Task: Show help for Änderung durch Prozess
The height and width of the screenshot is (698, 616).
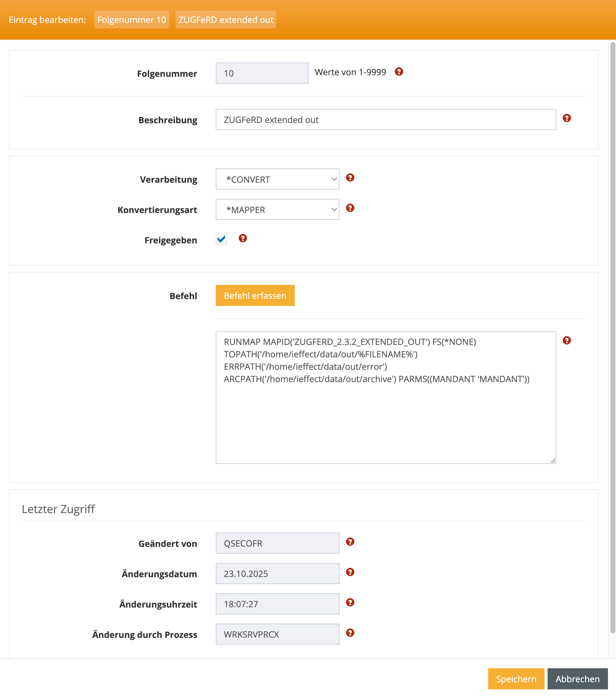Action: coord(350,633)
